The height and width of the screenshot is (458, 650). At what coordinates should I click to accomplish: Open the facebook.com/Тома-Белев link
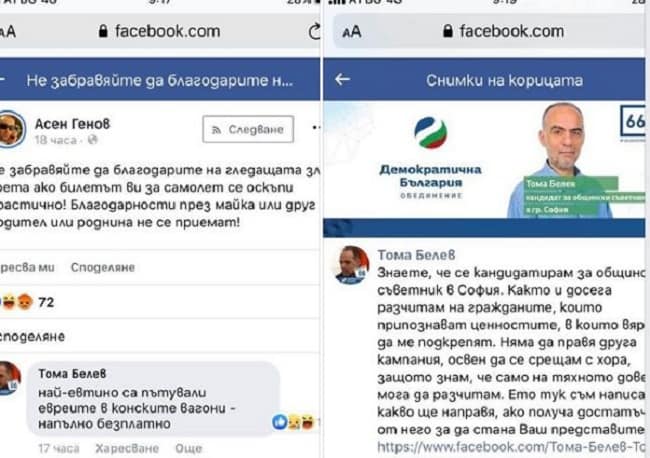[x=511, y=447]
